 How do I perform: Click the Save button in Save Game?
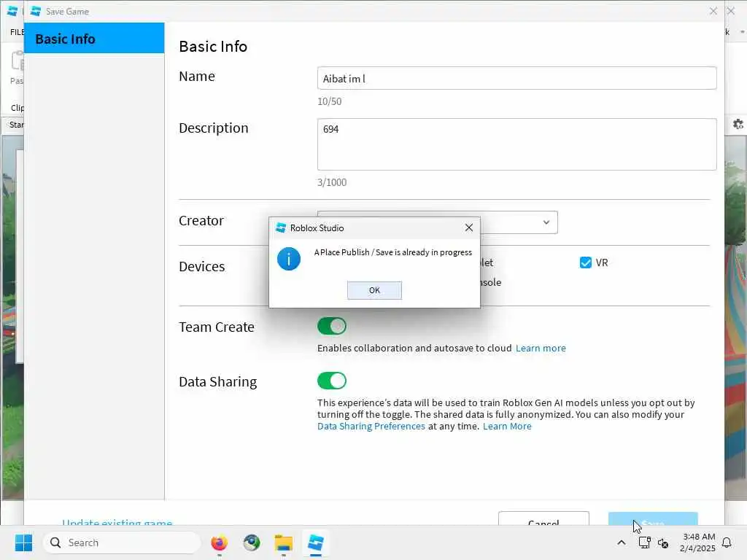tap(653, 519)
